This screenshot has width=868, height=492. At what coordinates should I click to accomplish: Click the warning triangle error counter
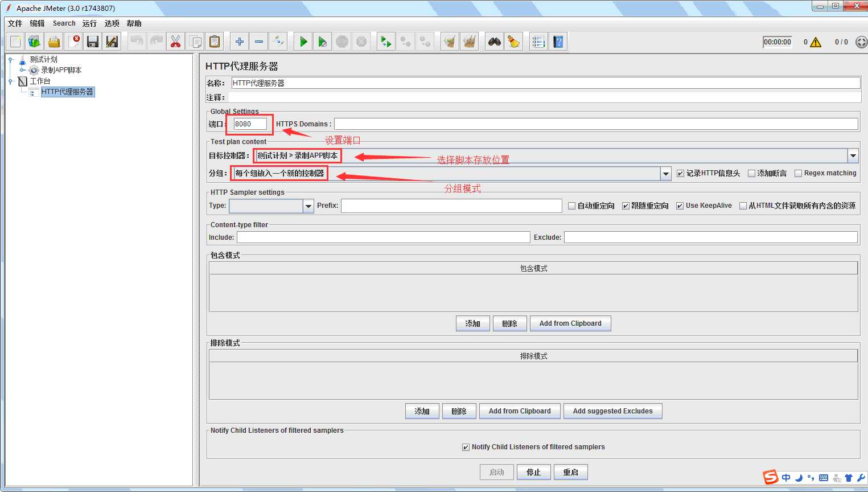tap(816, 42)
